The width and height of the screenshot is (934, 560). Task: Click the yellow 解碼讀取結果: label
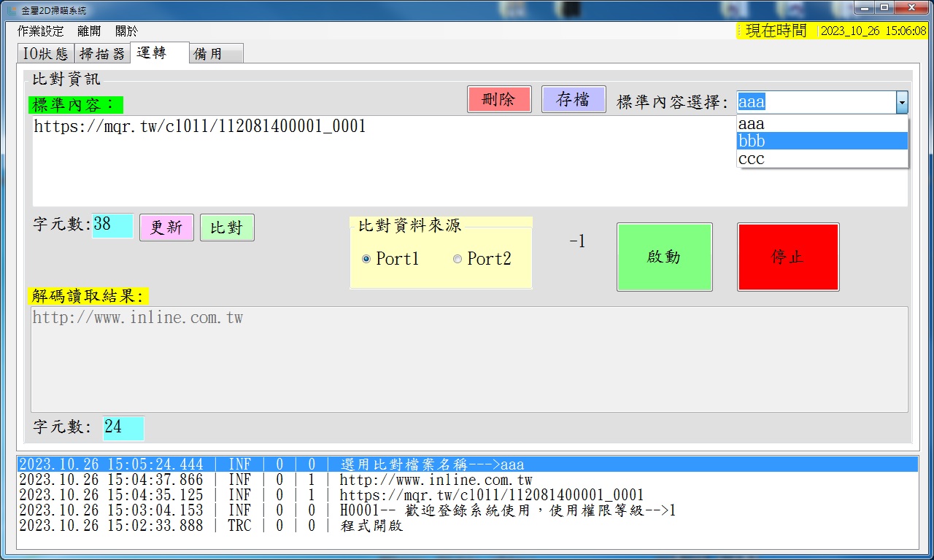[88, 295]
